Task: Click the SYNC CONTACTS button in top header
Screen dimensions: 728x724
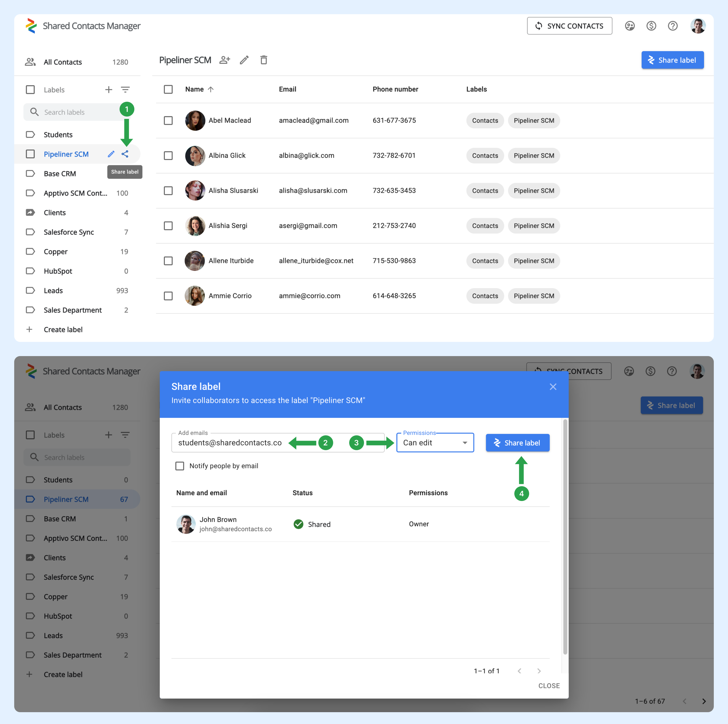Action: (569, 26)
